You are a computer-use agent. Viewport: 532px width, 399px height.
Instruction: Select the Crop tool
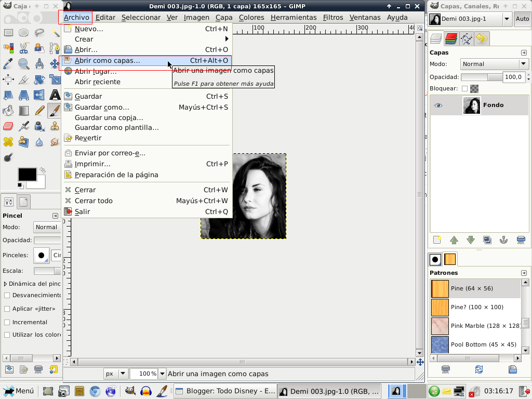(23, 79)
